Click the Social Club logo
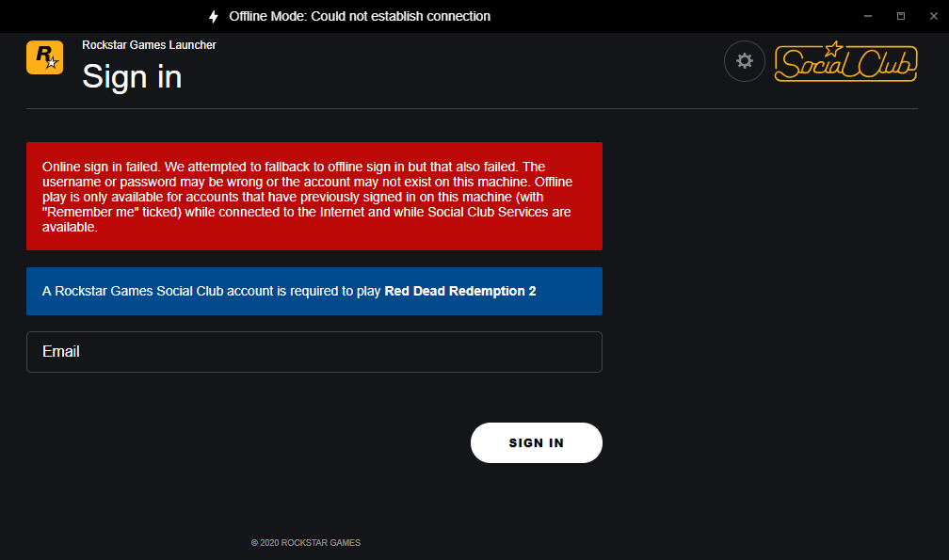Image resolution: width=949 pixels, height=560 pixels. point(845,61)
